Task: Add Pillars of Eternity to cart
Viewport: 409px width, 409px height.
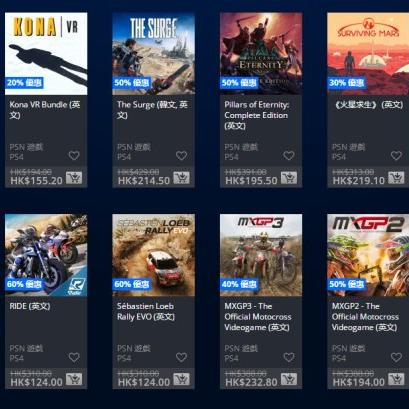Action: click(x=289, y=178)
